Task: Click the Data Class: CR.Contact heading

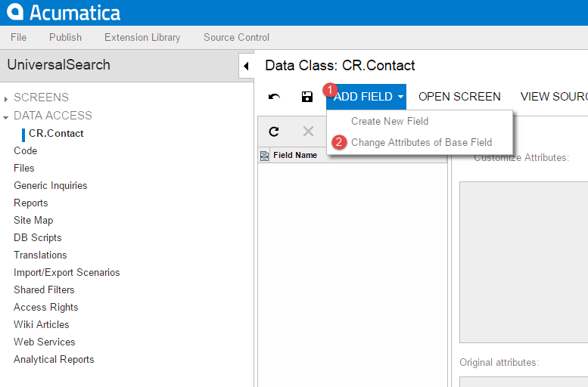Action: pyautogui.click(x=340, y=66)
